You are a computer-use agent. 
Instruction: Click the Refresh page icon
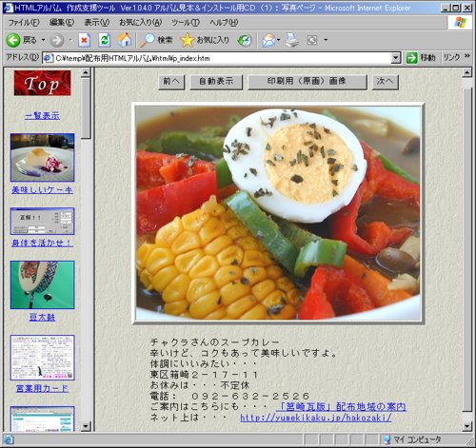coord(105,40)
